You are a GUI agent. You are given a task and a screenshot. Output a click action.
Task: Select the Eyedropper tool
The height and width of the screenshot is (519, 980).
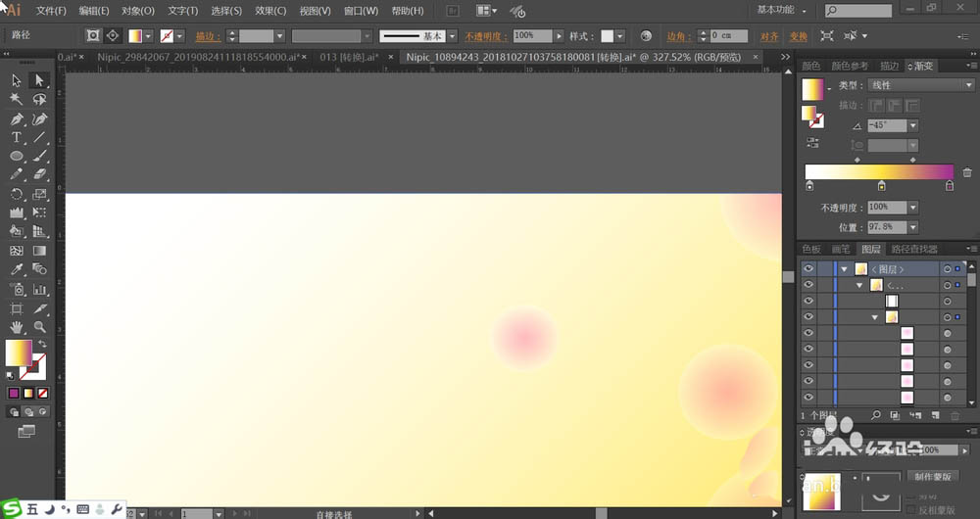click(17, 269)
